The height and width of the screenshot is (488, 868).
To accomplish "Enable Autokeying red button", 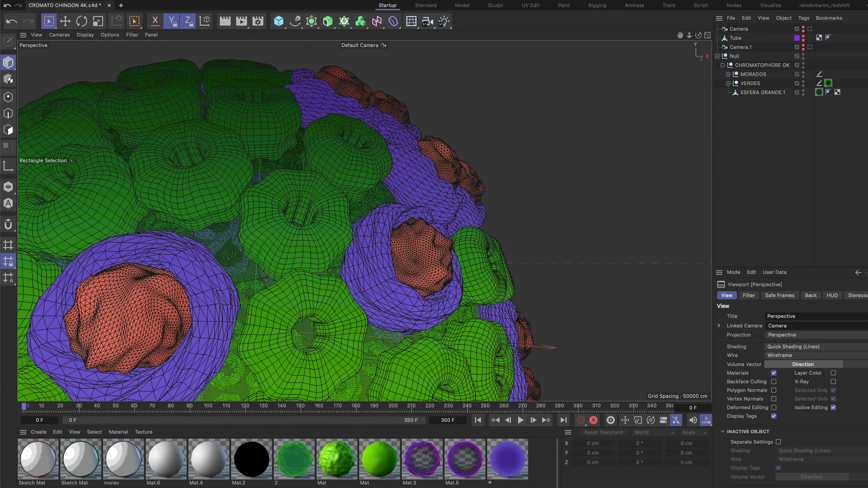I will coord(594,420).
